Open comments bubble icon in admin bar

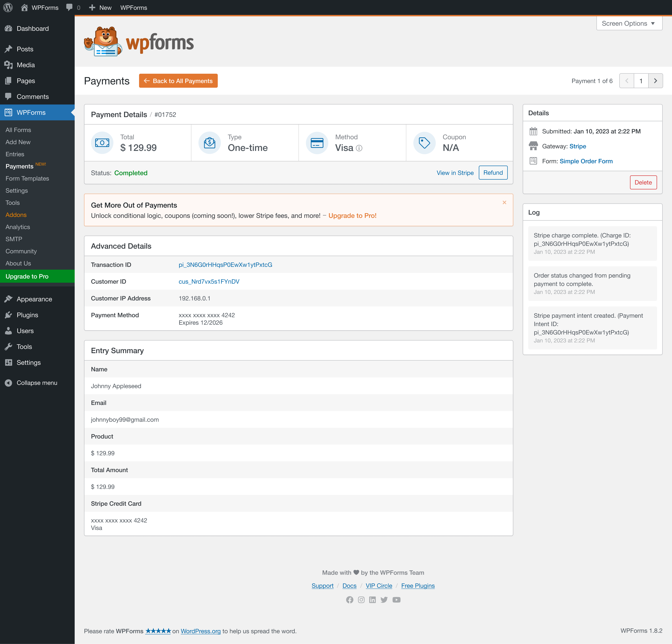(x=70, y=7)
